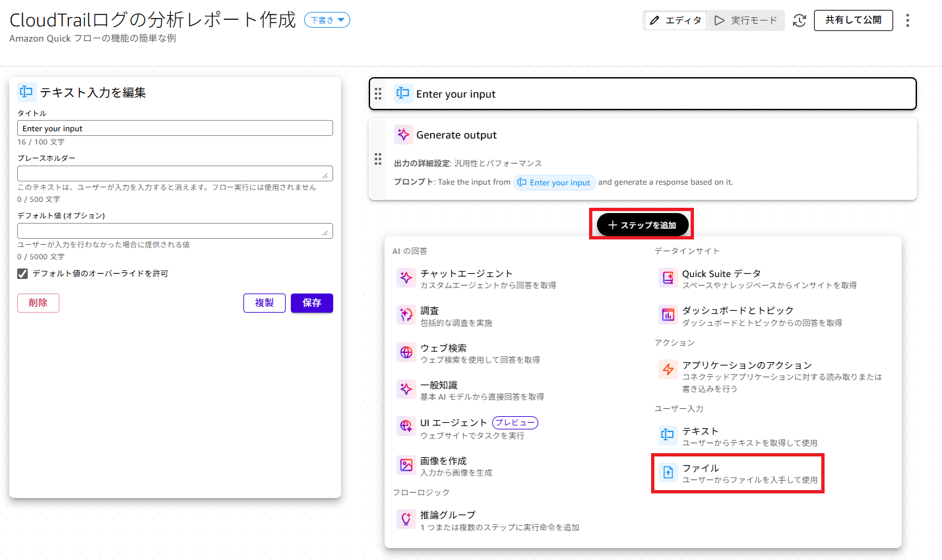The width and height of the screenshot is (942, 560).
Task: Open the three-dot more options menu
Action: (908, 20)
